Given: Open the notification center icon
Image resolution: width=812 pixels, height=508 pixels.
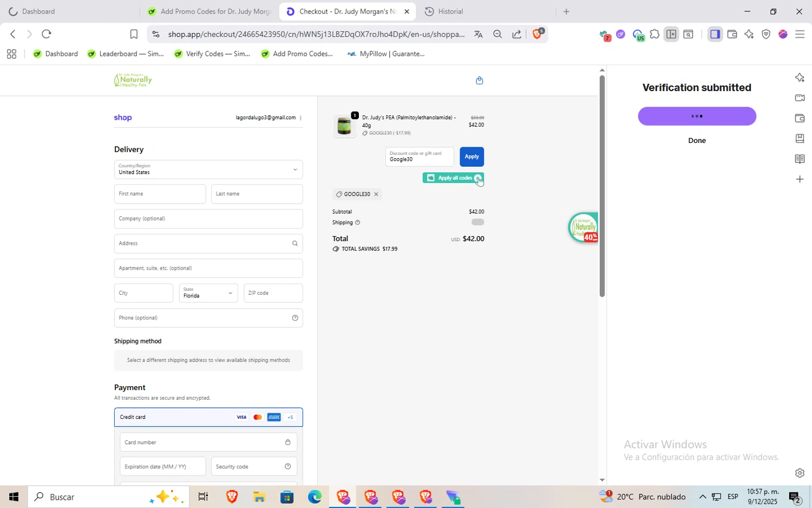Looking at the screenshot, I should coord(795,497).
